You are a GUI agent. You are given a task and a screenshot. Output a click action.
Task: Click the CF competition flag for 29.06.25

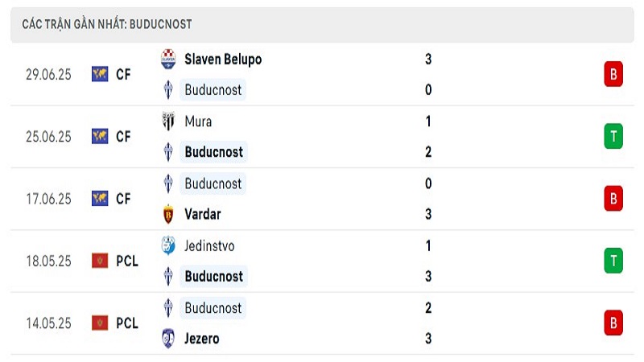tap(100, 74)
